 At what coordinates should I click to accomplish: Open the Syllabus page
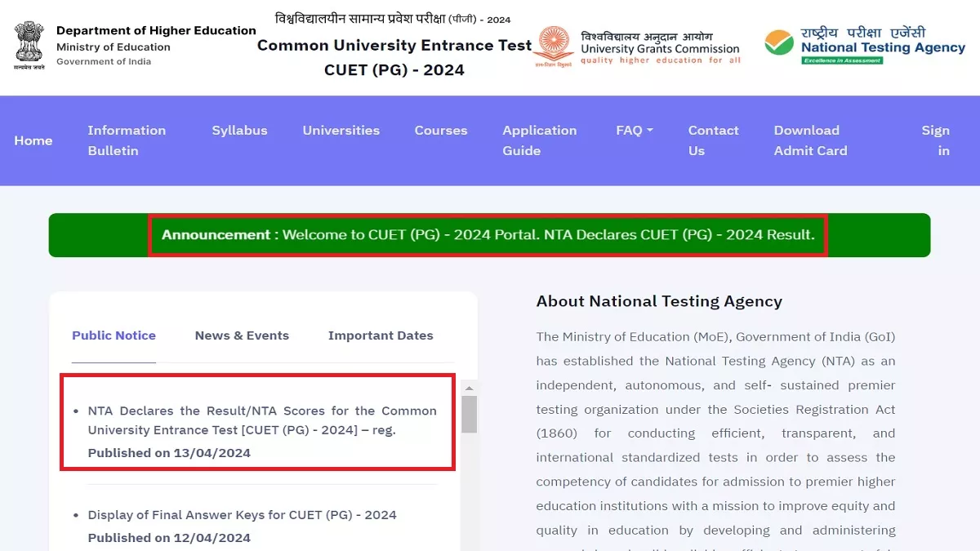click(239, 131)
